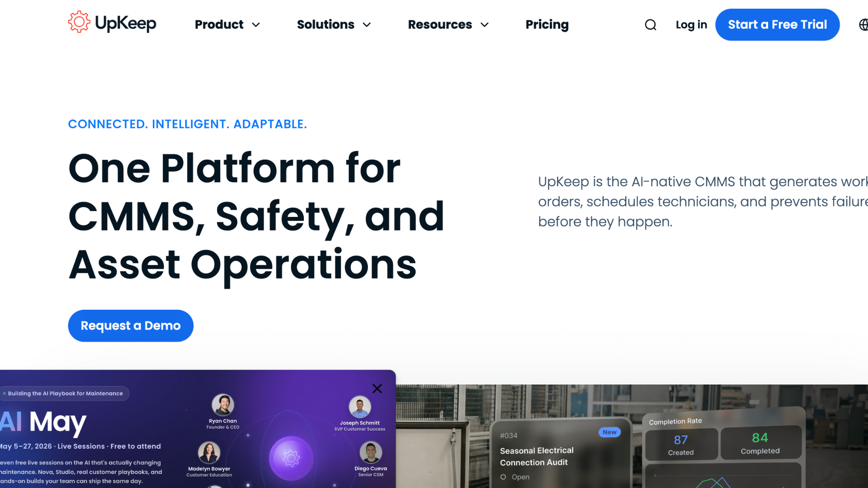Click the Log in link
868x488 pixels.
[691, 25]
